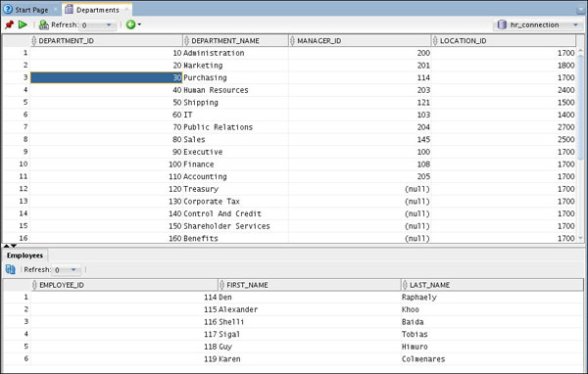
Task: Select the Shareholder Services cell
Action: (235, 226)
